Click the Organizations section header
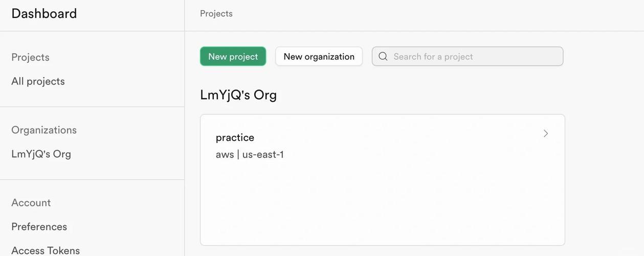This screenshot has width=644, height=256. point(44,130)
